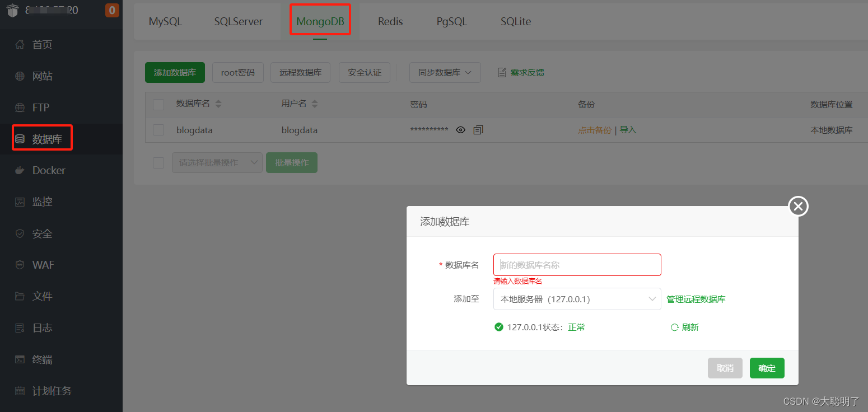Click the blogdata database name cell

[194, 130]
